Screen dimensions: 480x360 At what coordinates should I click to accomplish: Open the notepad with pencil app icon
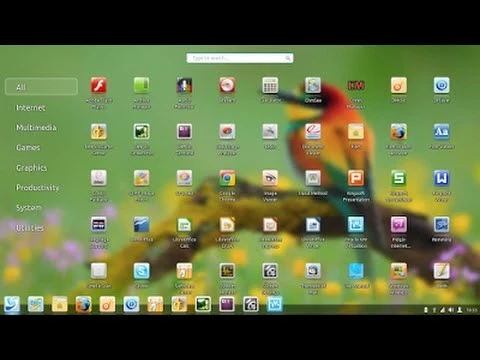point(441,271)
